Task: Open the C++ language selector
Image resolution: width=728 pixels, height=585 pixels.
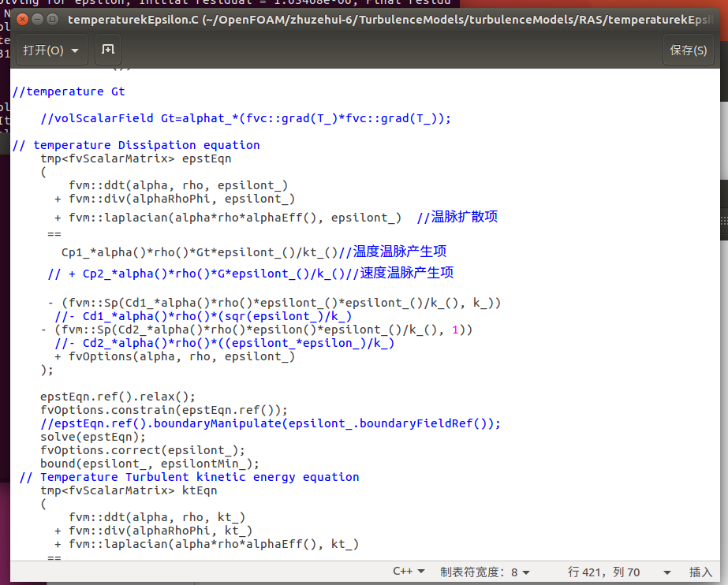Action: [409, 572]
